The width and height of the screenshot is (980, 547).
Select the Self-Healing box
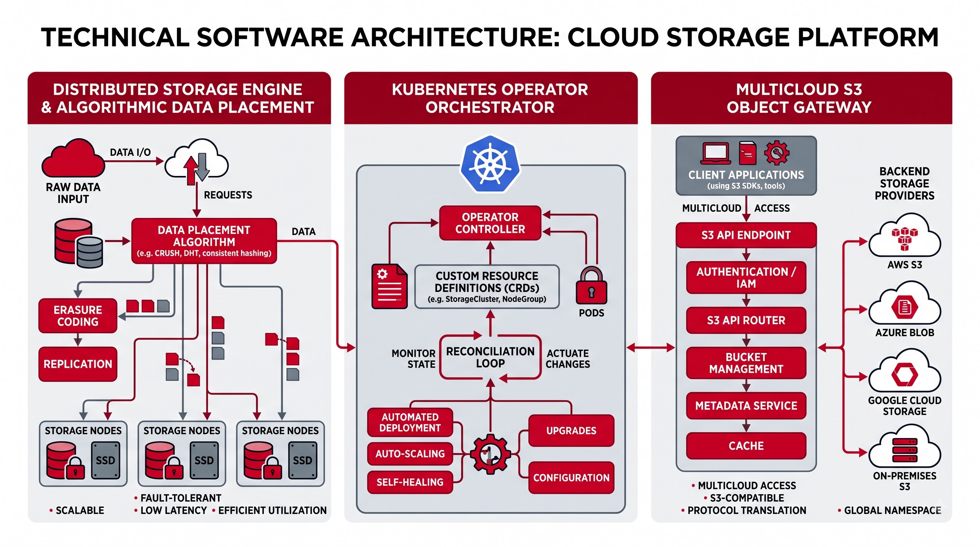click(x=410, y=482)
